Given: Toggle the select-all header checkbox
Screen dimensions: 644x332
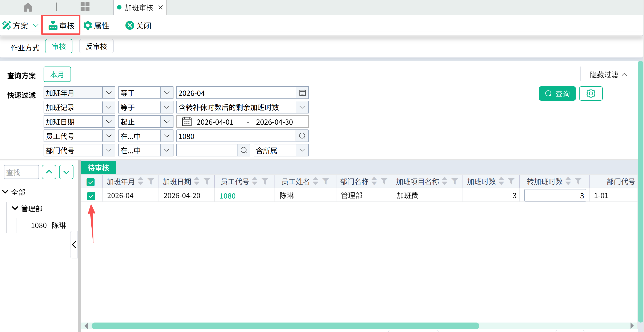Looking at the screenshot, I should [x=91, y=182].
